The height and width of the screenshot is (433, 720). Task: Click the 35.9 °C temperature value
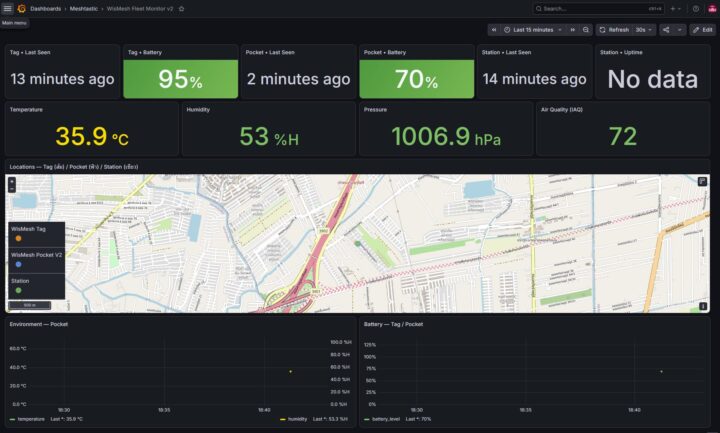(92, 136)
